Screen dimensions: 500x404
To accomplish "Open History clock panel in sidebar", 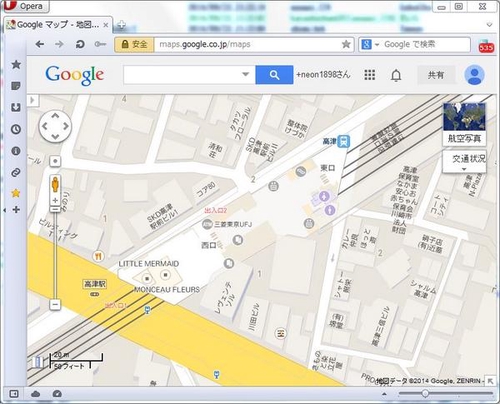I will coord(16,129).
